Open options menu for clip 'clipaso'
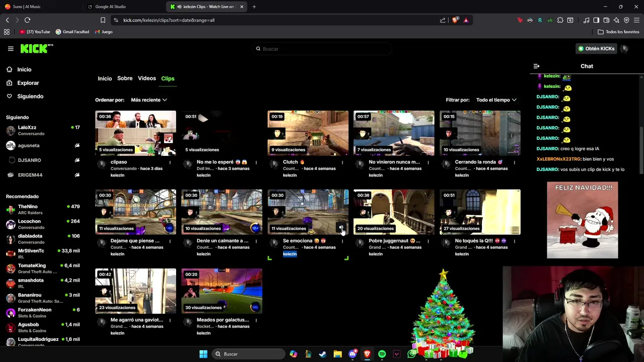This screenshot has height=362, width=644. (x=170, y=162)
